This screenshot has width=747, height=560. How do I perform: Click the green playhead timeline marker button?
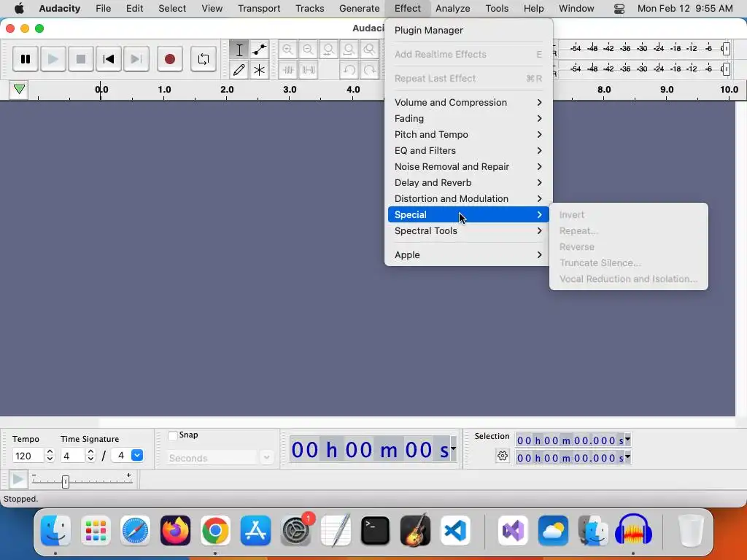click(19, 89)
